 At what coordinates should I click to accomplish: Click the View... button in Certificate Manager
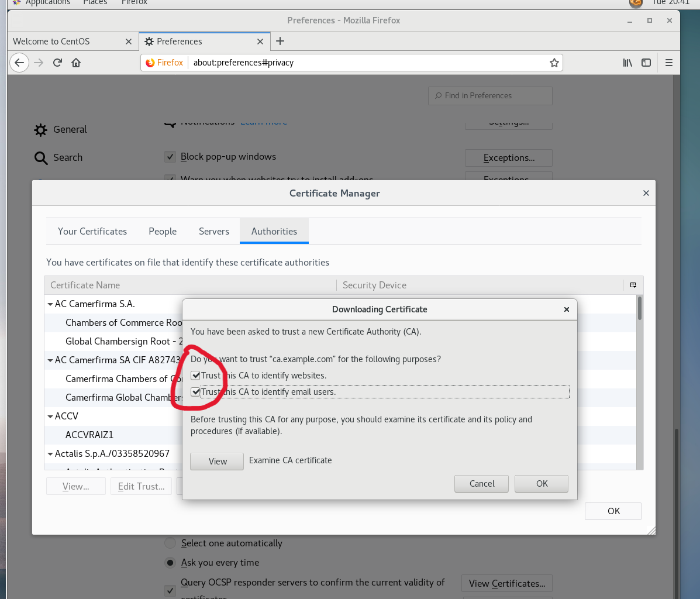[76, 487]
